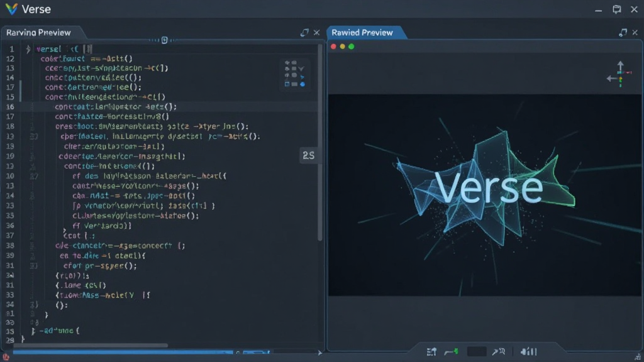Click the list-tree icon in preview bottom toolbar
644x362 pixels.
[x=431, y=352]
